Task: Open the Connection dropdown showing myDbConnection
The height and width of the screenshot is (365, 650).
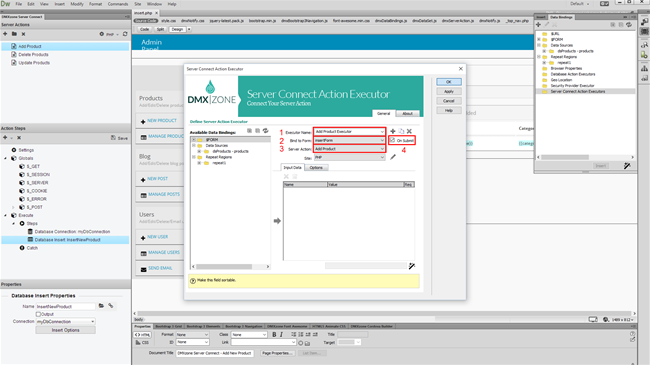Action: point(66,321)
